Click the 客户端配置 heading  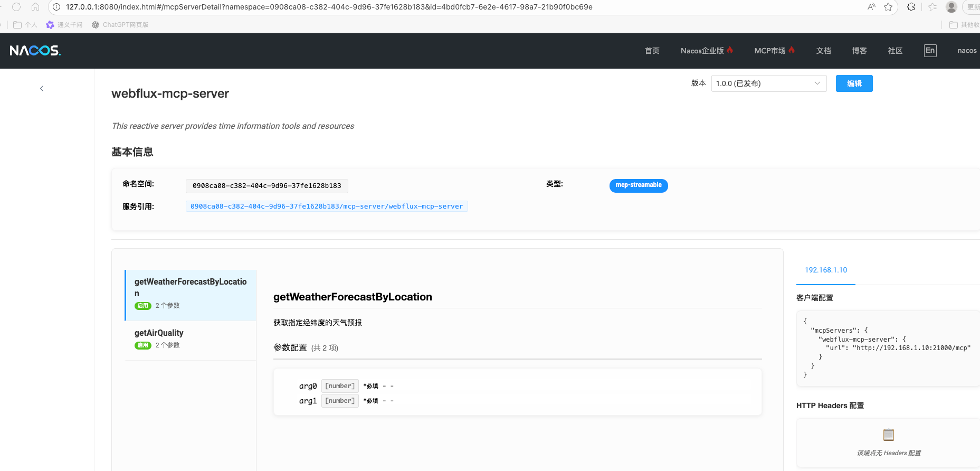[815, 298]
